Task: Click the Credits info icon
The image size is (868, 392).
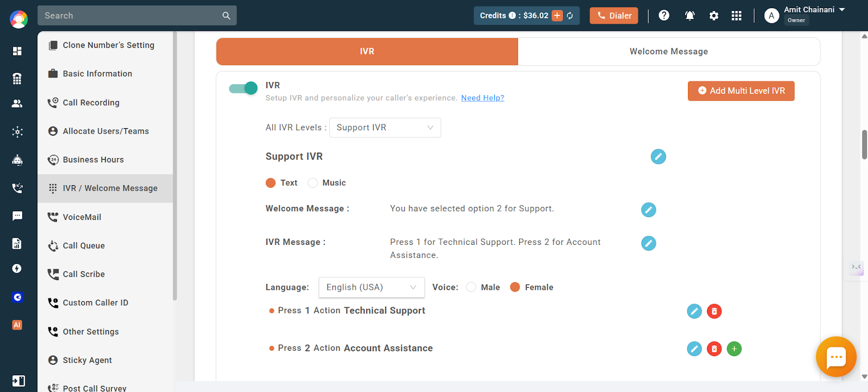Action: (512, 16)
